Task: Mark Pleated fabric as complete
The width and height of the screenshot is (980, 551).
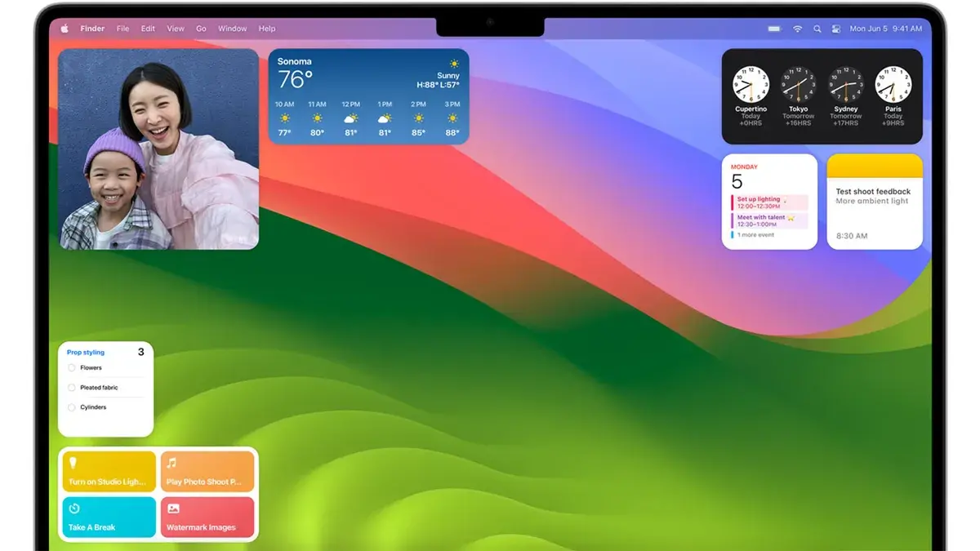Action: (71, 387)
